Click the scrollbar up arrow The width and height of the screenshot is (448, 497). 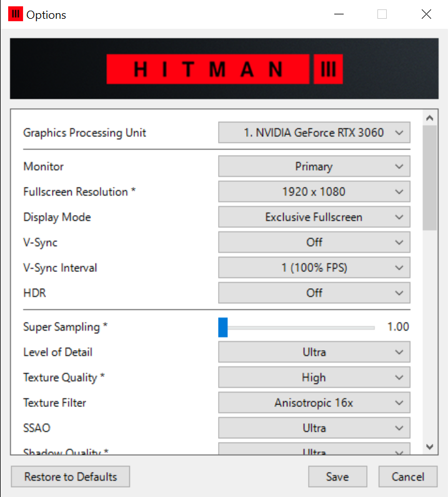coord(429,118)
